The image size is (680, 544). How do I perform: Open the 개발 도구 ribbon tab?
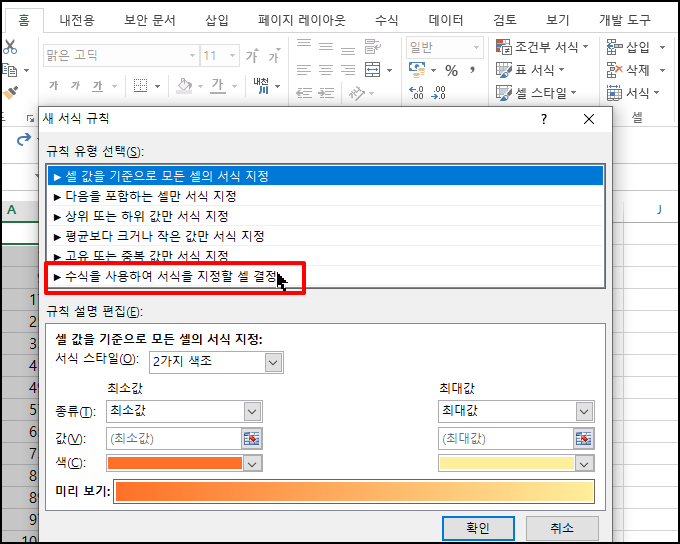pos(624,20)
